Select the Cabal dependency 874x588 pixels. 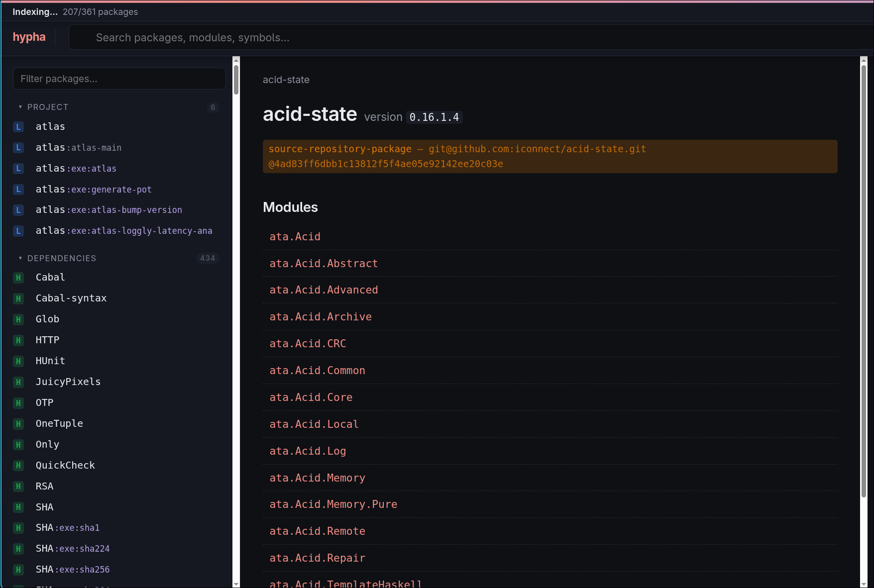coord(50,278)
